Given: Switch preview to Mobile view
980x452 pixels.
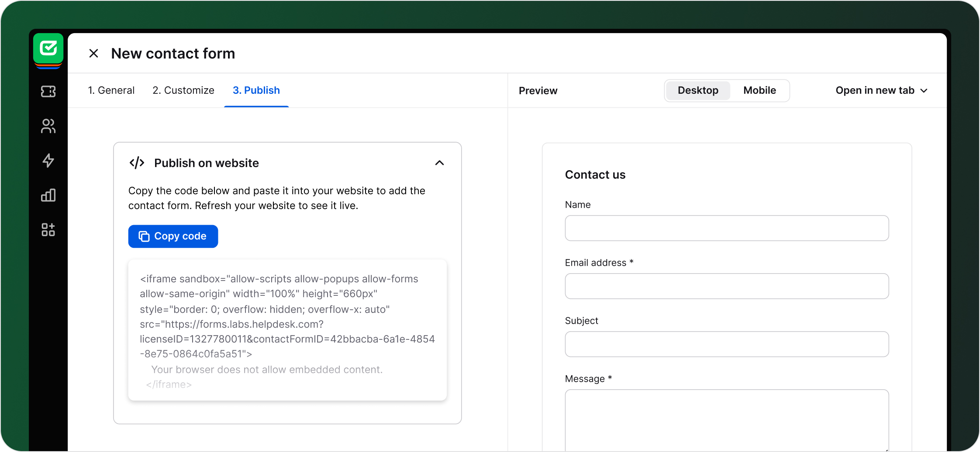Looking at the screenshot, I should click(759, 90).
